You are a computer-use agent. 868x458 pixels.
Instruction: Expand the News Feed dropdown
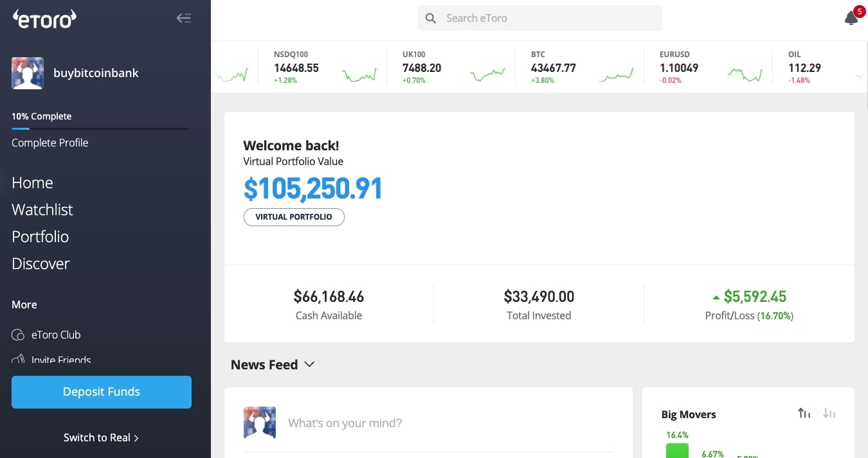(309, 364)
